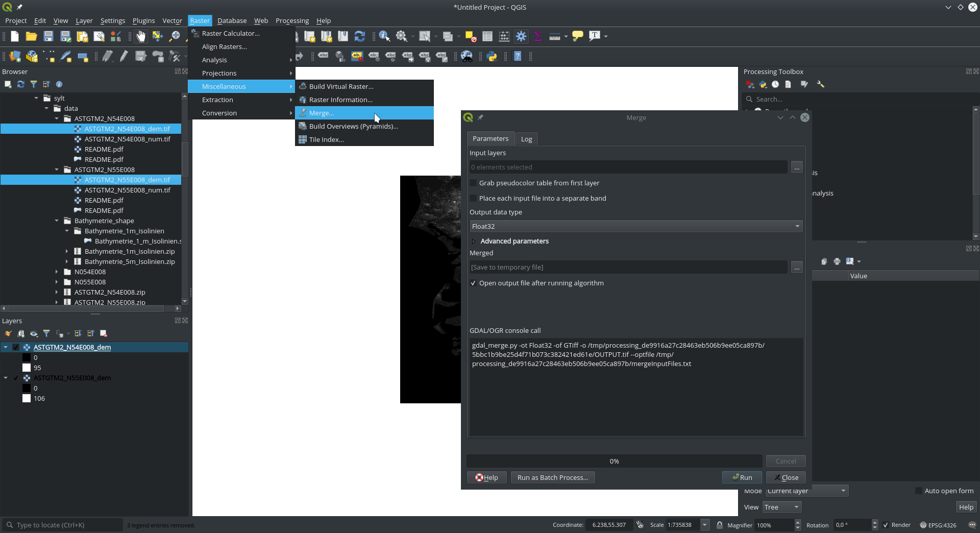Open the Raster Calculator via Statistical Summary icon
The height and width of the screenshot is (533, 980).
pyautogui.click(x=537, y=36)
